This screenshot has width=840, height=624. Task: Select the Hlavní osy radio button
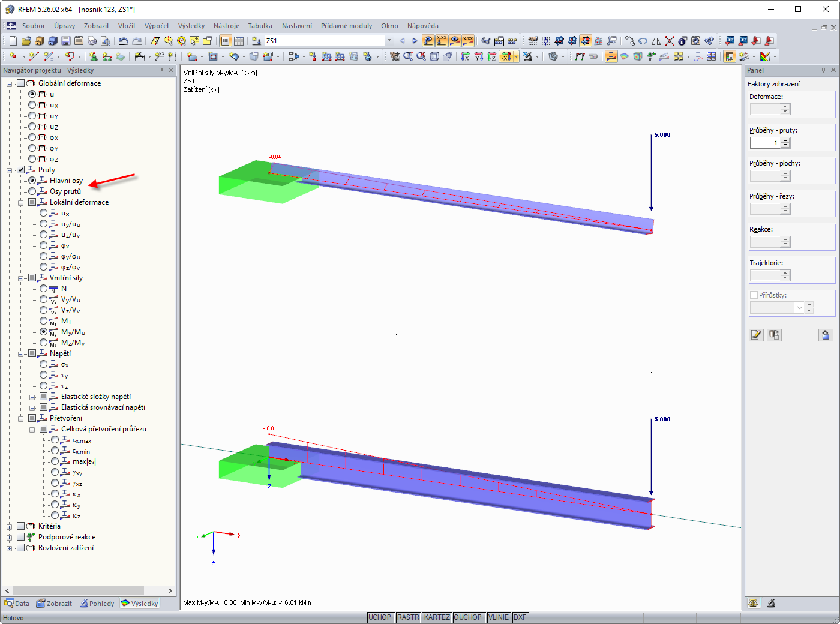tap(32, 181)
